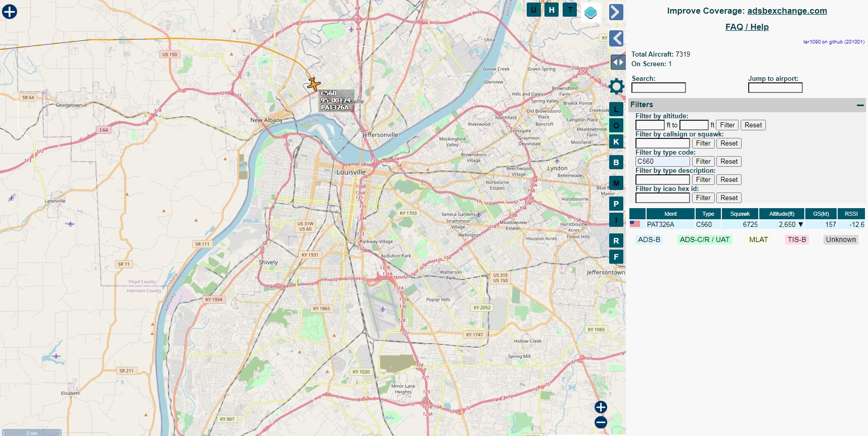Toggle the F map button
Image resolution: width=868 pixels, height=436 pixels.
[616, 257]
